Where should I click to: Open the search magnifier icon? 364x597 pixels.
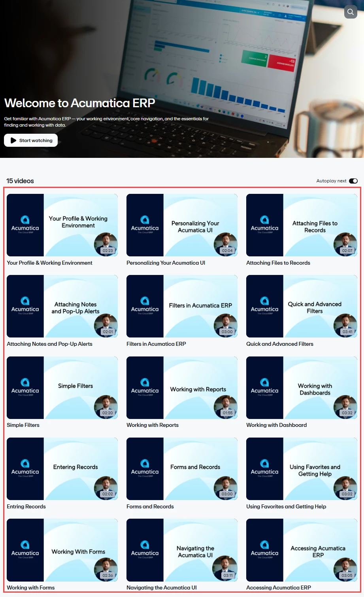[351, 12]
